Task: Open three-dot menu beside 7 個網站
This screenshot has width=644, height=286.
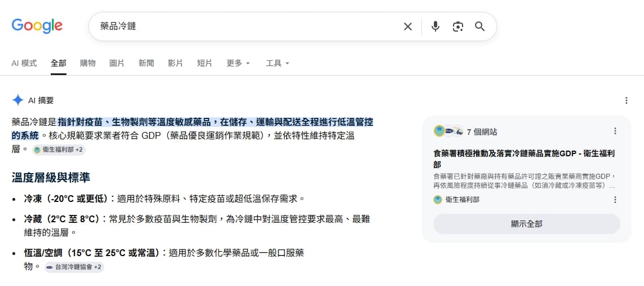Action: point(615,131)
